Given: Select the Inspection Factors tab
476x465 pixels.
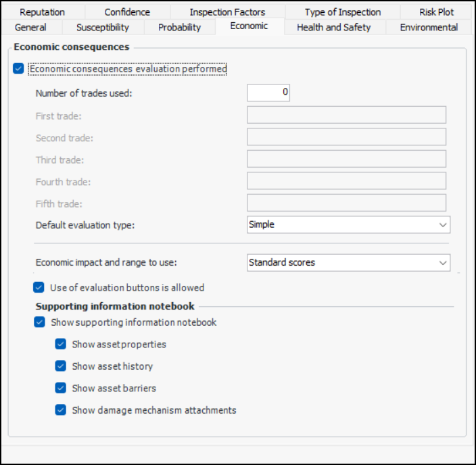Looking at the screenshot, I should [227, 12].
